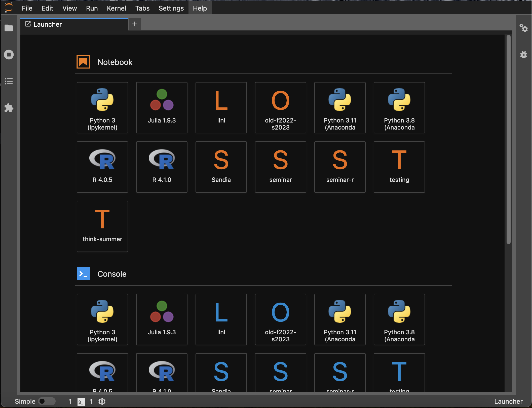532x408 pixels.
Task: Click the terminal count icon in status bar
Action: coord(81,401)
